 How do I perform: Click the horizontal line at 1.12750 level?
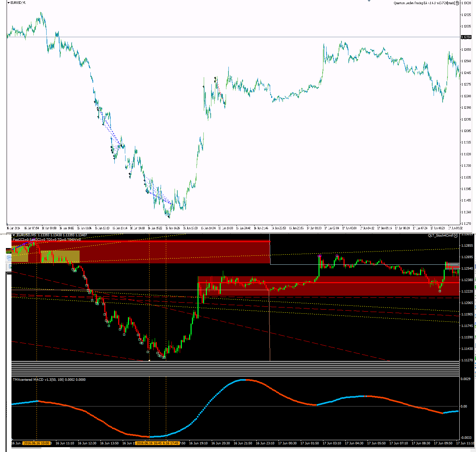coord(233,37)
